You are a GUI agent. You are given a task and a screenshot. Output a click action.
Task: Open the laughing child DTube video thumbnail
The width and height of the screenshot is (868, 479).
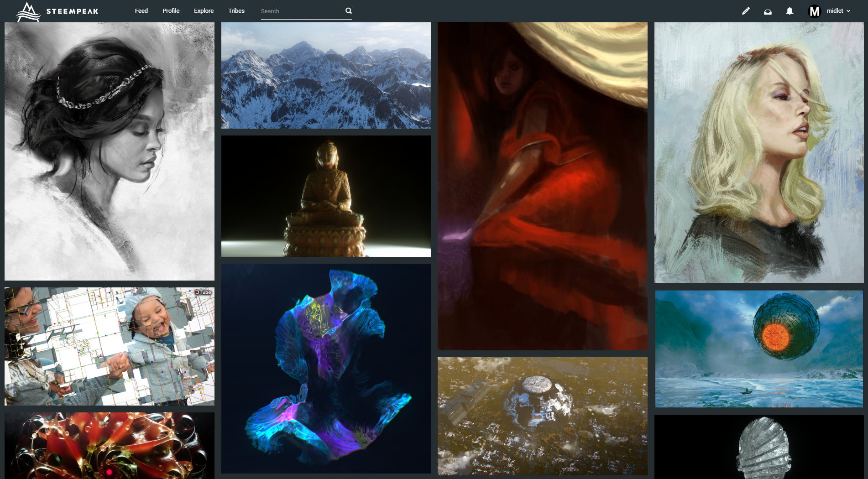point(110,346)
